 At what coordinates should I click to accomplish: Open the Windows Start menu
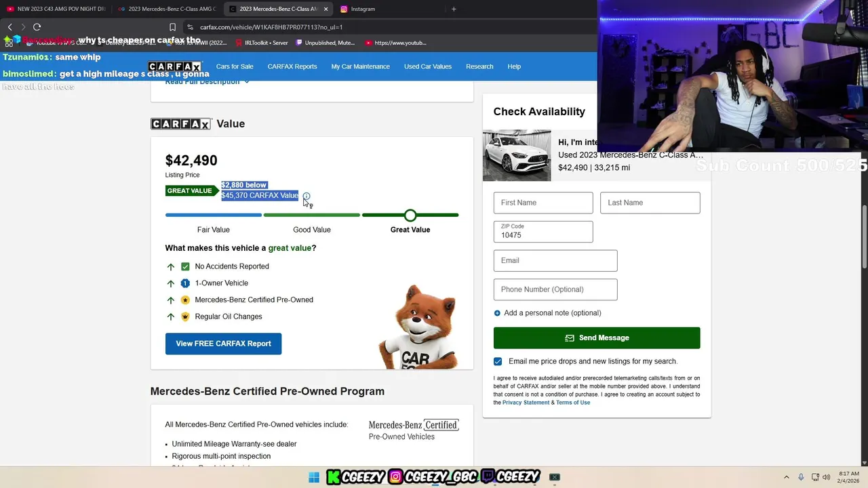[x=314, y=477]
